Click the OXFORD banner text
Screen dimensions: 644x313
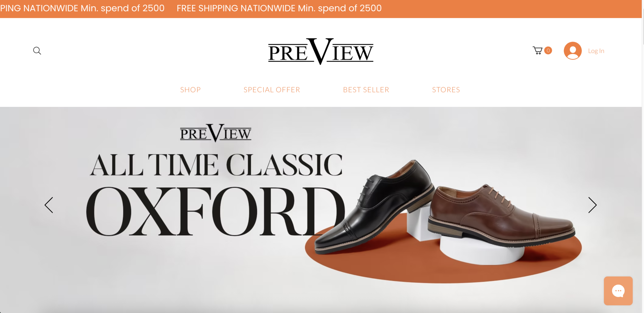215,211
